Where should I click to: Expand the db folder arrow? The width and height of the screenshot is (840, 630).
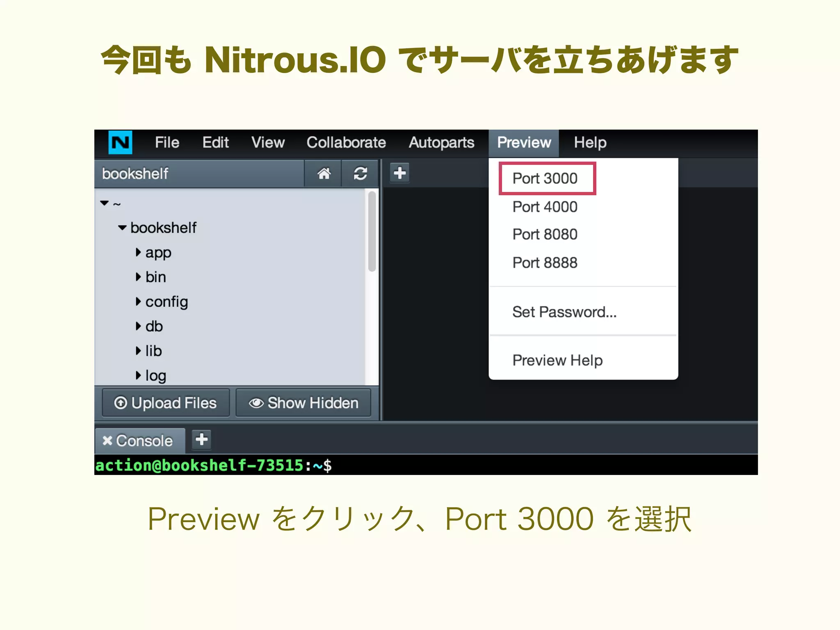[x=138, y=326]
